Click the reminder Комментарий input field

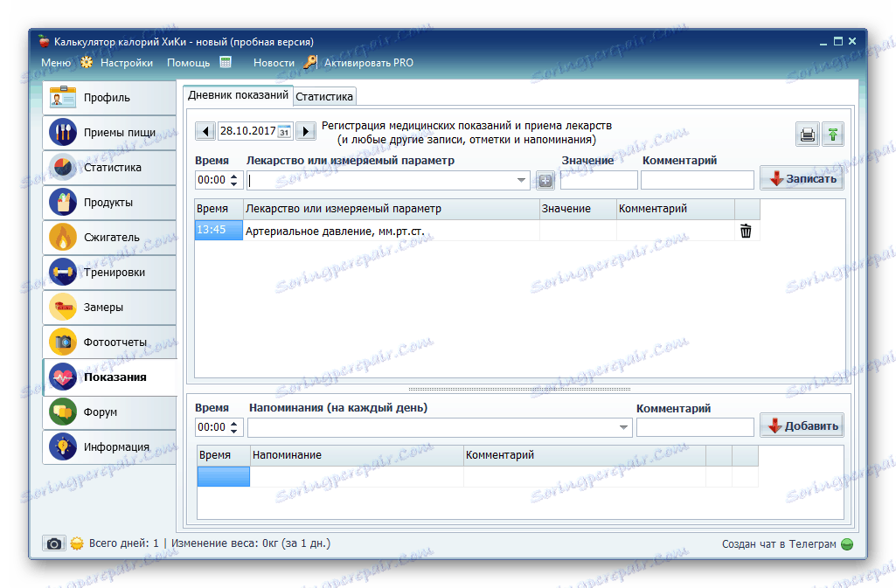tap(695, 427)
